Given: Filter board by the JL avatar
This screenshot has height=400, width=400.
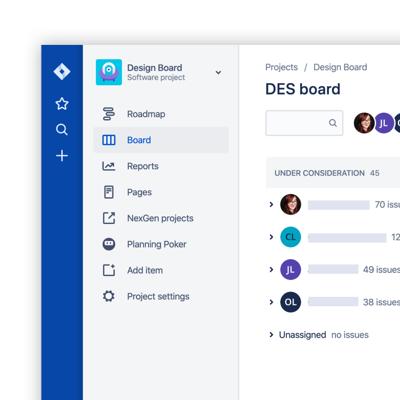Looking at the screenshot, I should (x=384, y=123).
